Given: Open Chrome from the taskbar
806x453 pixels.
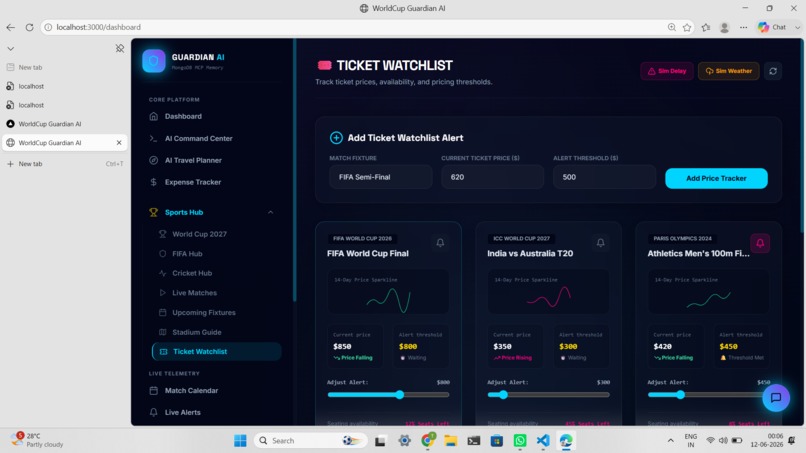Looking at the screenshot, I should pyautogui.click(x=428, y=441).
